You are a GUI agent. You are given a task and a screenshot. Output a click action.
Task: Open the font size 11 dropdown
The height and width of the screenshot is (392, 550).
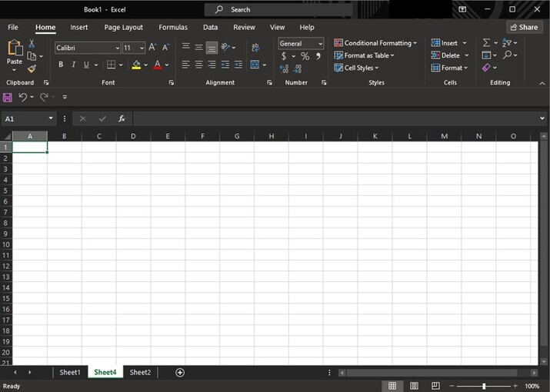coord(142,48)
